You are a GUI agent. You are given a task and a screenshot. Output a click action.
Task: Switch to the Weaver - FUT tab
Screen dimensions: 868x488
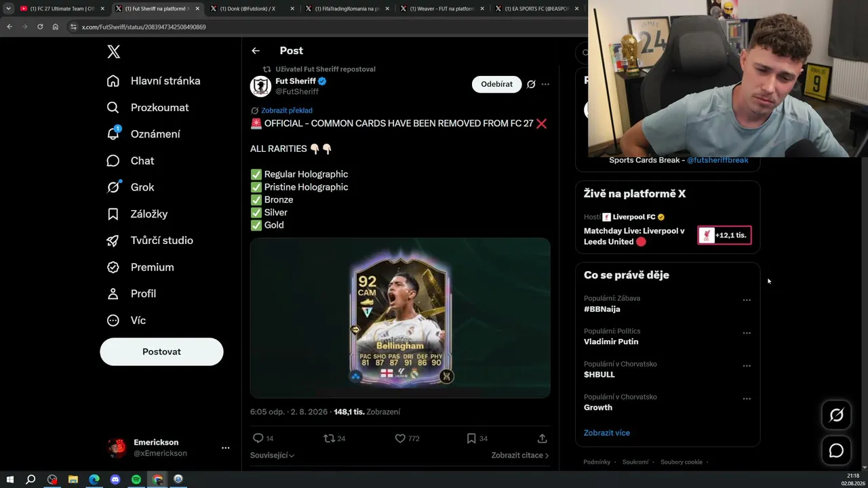[441, 9]
